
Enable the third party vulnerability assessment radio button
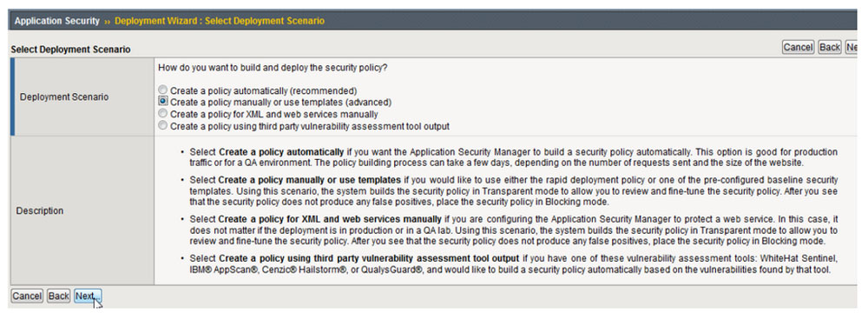click(x=162, y=126)
